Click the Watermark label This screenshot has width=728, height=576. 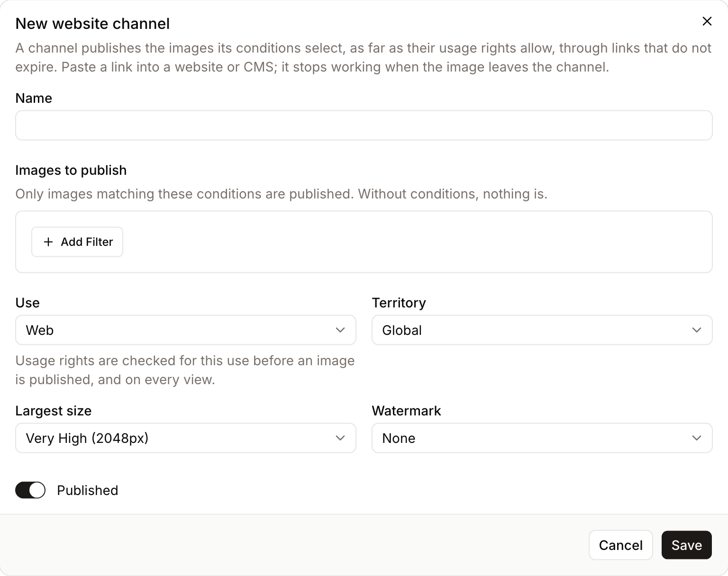[406, 411]
